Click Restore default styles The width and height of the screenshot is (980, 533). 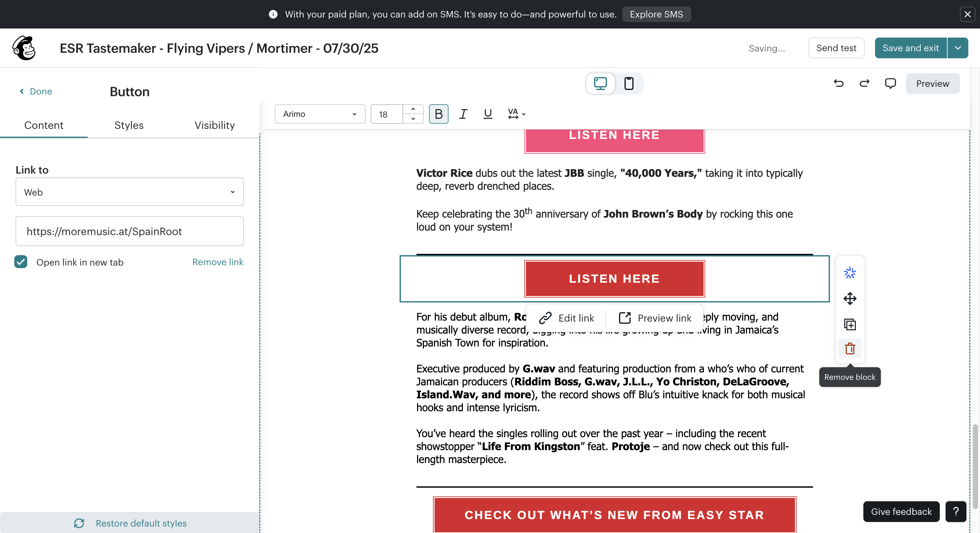[130, 523]
